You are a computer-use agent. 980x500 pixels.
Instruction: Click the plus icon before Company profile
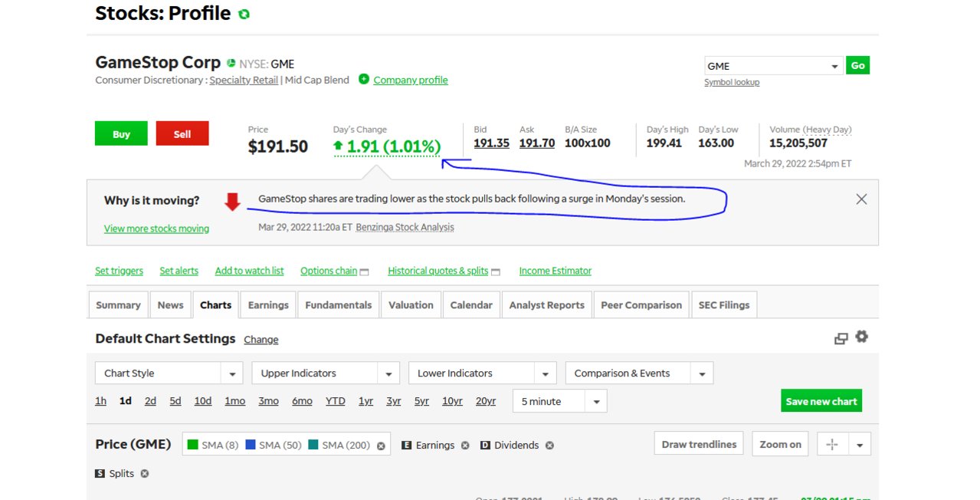(x=364, y=79)
